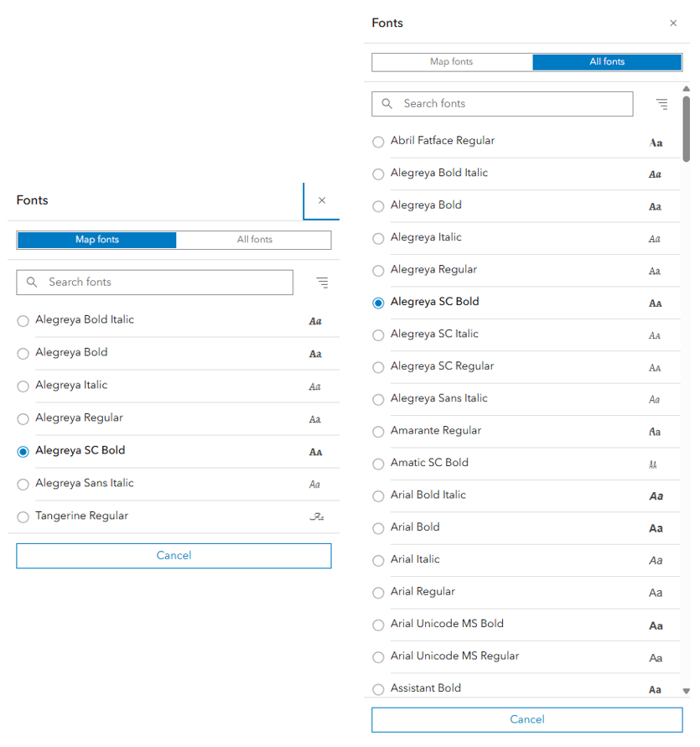Screen dimensions: 700x747
Task: Open the filter icon beside right search box
Action: tap(661, 104)
